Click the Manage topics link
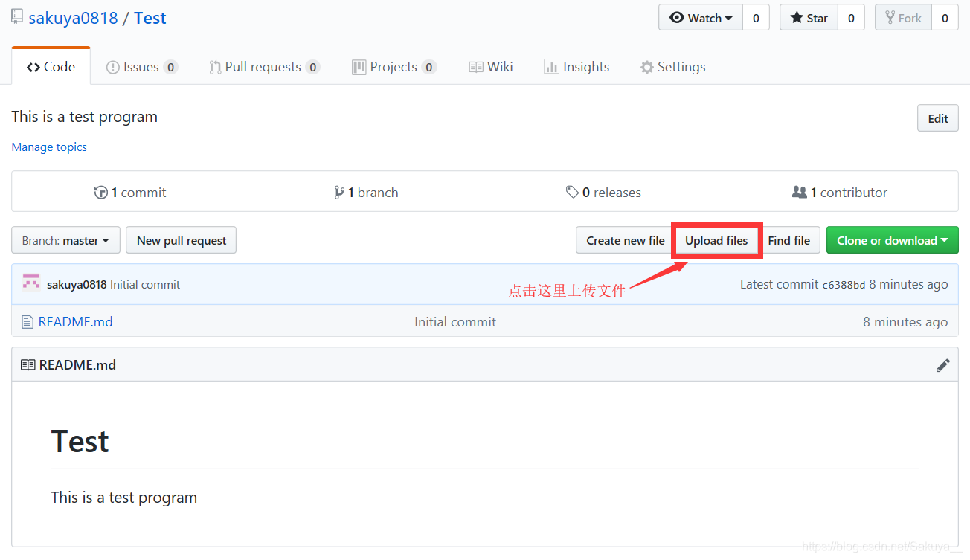The height and width of the screenshot is (560, 970). coord(49,147)
